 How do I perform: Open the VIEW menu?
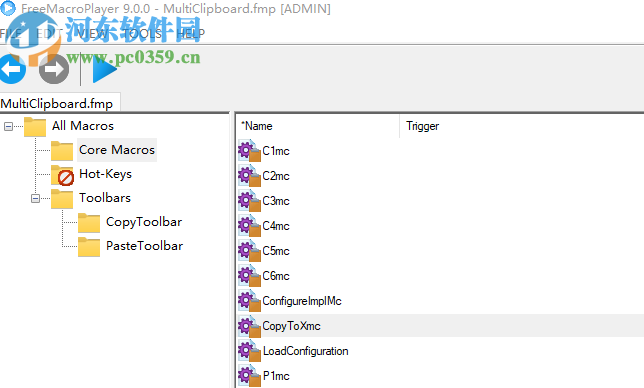(92, 34)
